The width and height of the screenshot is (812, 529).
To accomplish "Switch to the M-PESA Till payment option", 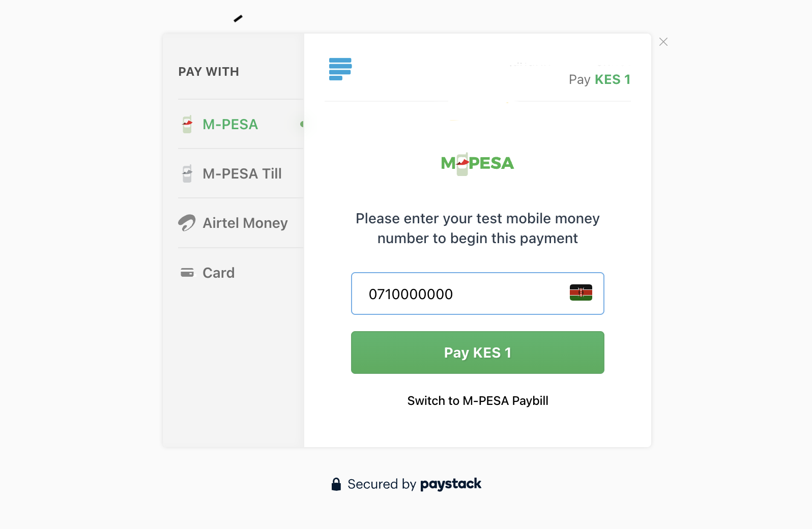I will coord(242,173).
